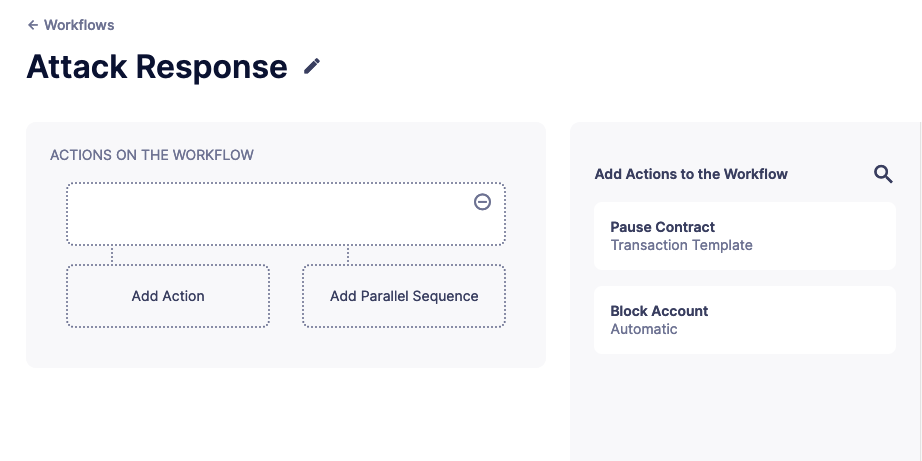
Task: Select the Pause Contract action card
Action: 744,236
